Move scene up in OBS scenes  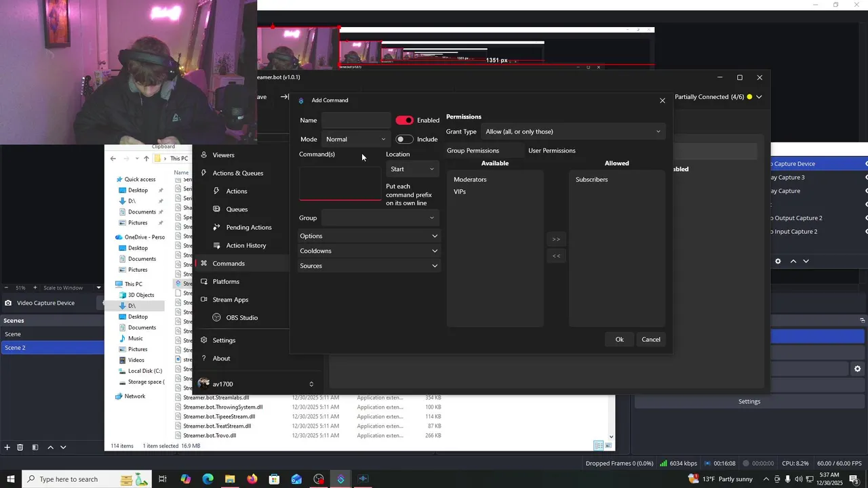point(50,447)
